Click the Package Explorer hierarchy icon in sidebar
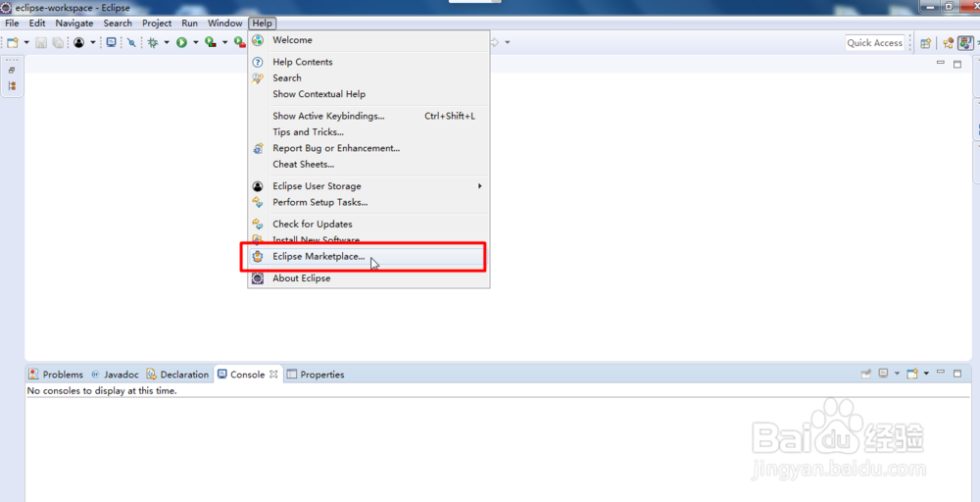Image resolution: width=980 pixels, height=502 pixels. coord(12,85)
